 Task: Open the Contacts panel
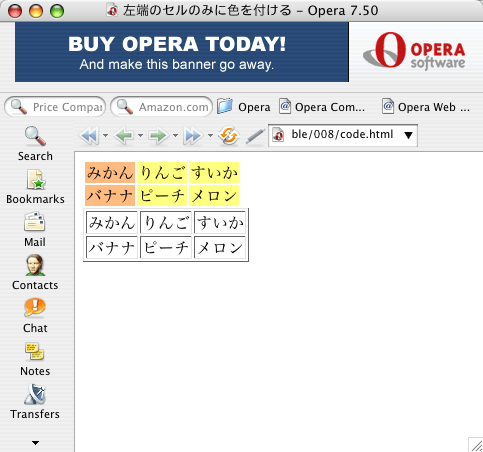click(x=35, y=273)
